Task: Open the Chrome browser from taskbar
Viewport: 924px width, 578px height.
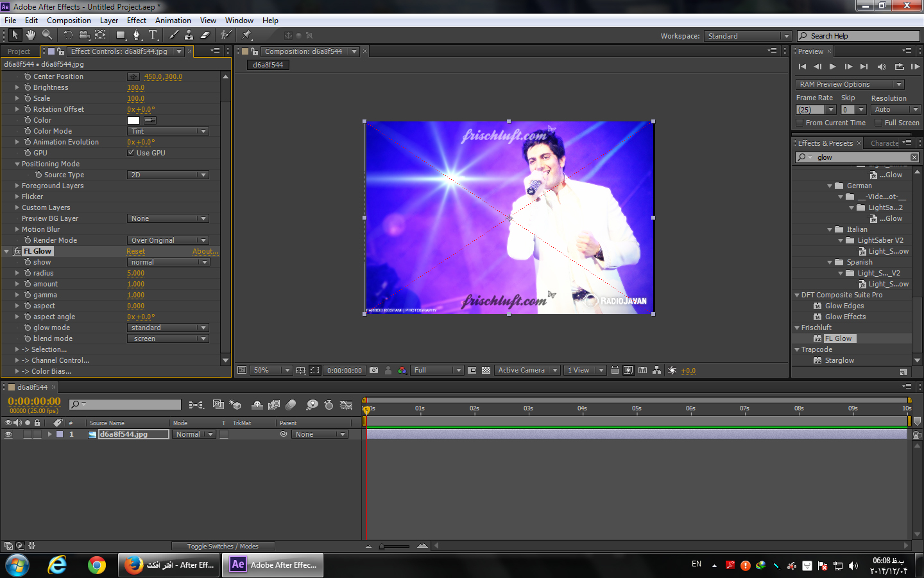Action: tap(97, 565)
